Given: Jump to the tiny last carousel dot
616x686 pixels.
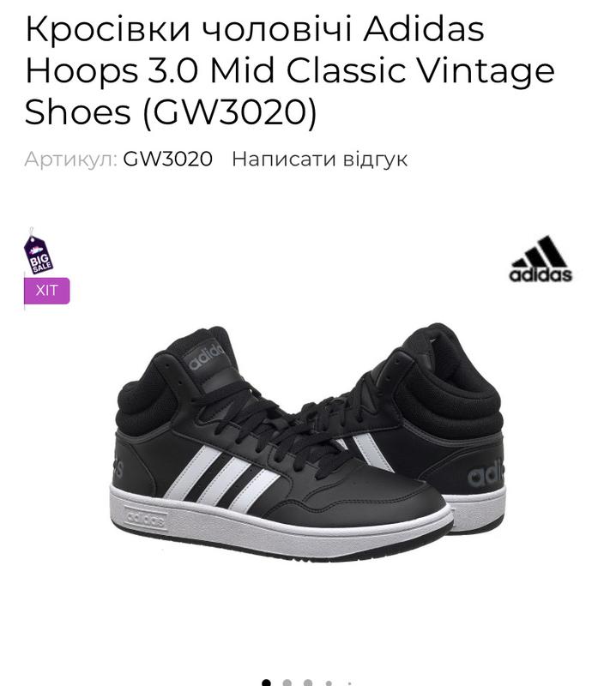Looking at the screenshot, I should click(349, 683).
